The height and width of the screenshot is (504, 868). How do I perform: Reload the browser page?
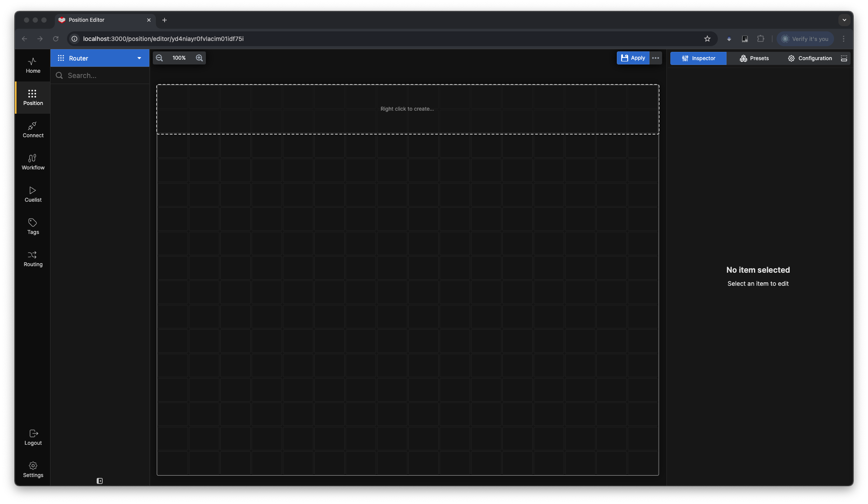tap(56, 39)
